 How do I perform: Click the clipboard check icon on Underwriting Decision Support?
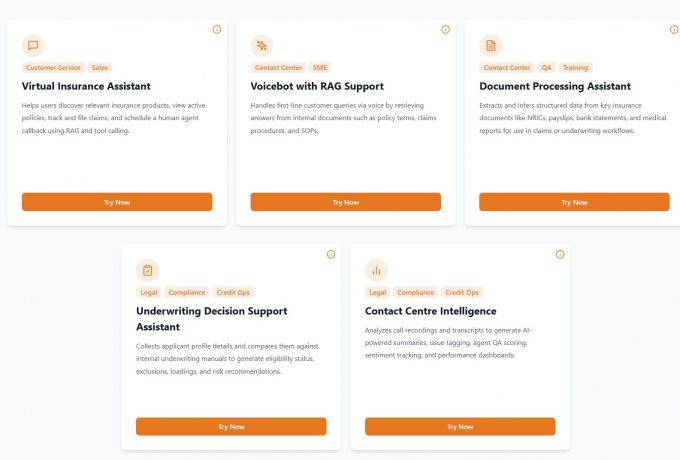pos(147,270)
